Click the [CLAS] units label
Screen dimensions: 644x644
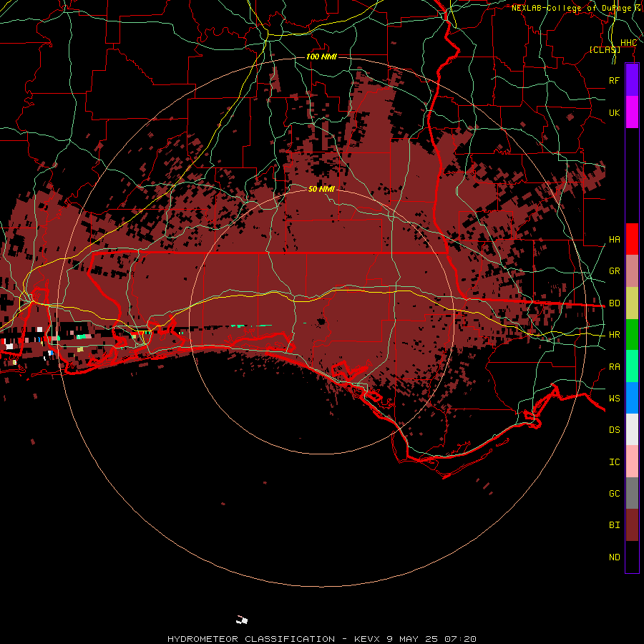(x=605, y=49)
